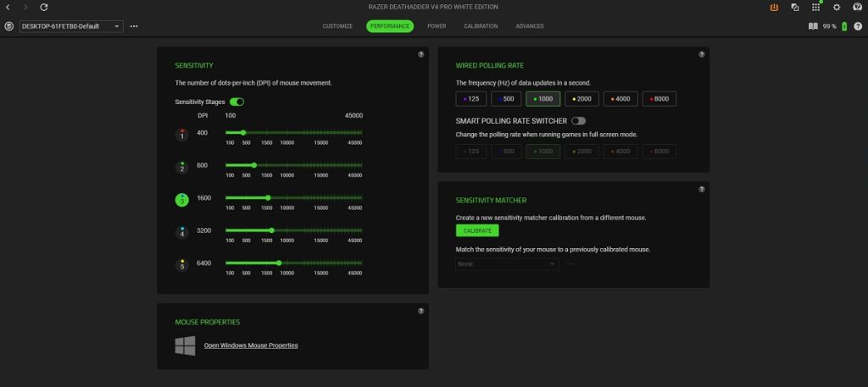The height and width of the screenshot is (387, 868).
Task: Select sensitivity stage 1 badge
Action: (x=182, y=135)
